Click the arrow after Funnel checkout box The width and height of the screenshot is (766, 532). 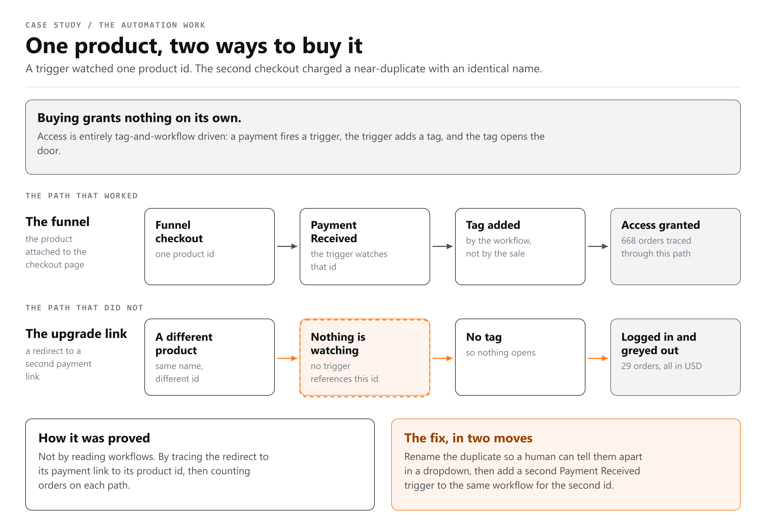tap(287, 246)
